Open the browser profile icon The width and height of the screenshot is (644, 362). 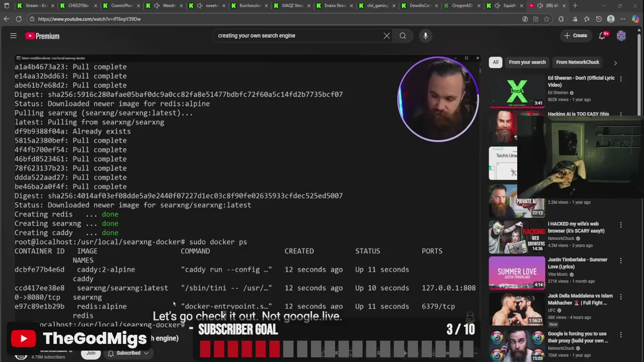point(611,19)
